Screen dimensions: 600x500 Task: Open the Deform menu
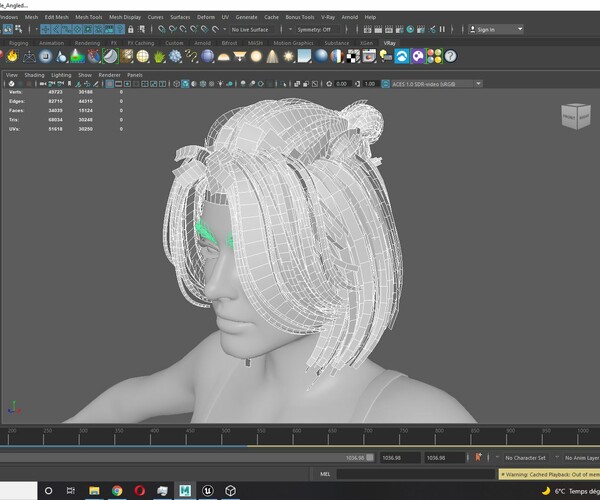coord(206,17)
